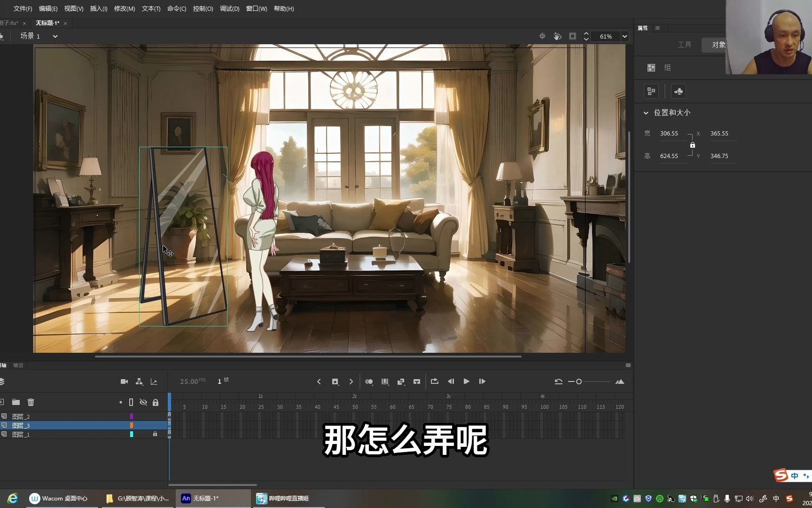Open the timeline panel options menu
The height and width of the screenshot is (508, 812).
pyautogui.click(x=628, y=365)
